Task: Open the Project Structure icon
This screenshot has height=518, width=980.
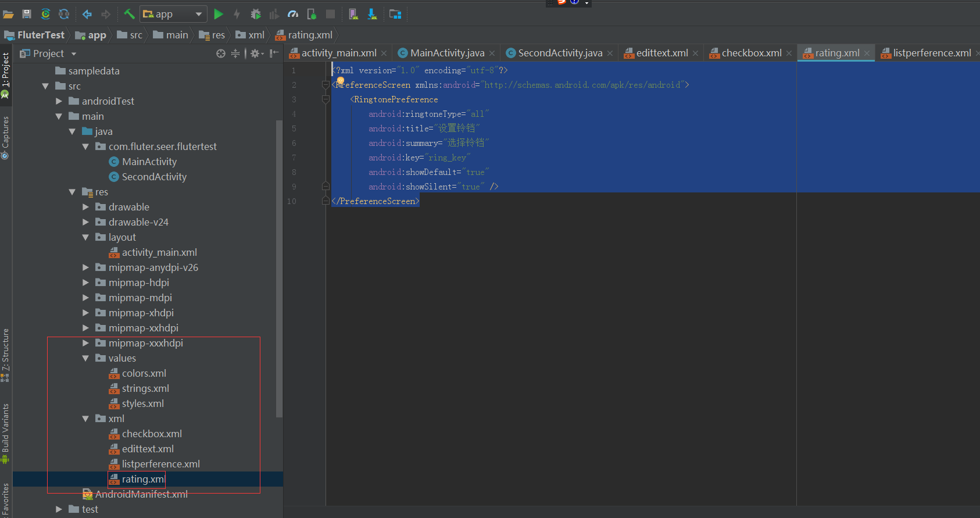Action: (395, 14)
